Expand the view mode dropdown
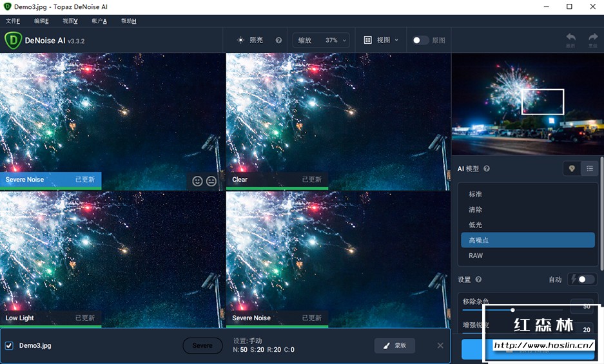Image resolution: width=604 pixels, height=364 pixels. (x=382, y=40)
